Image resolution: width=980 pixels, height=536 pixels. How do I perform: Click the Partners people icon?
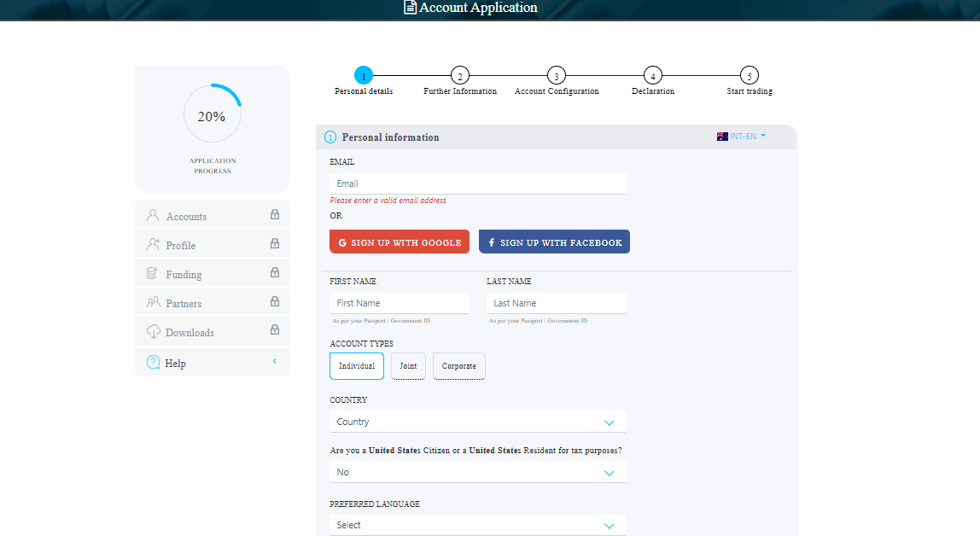[x=153, y=302]
